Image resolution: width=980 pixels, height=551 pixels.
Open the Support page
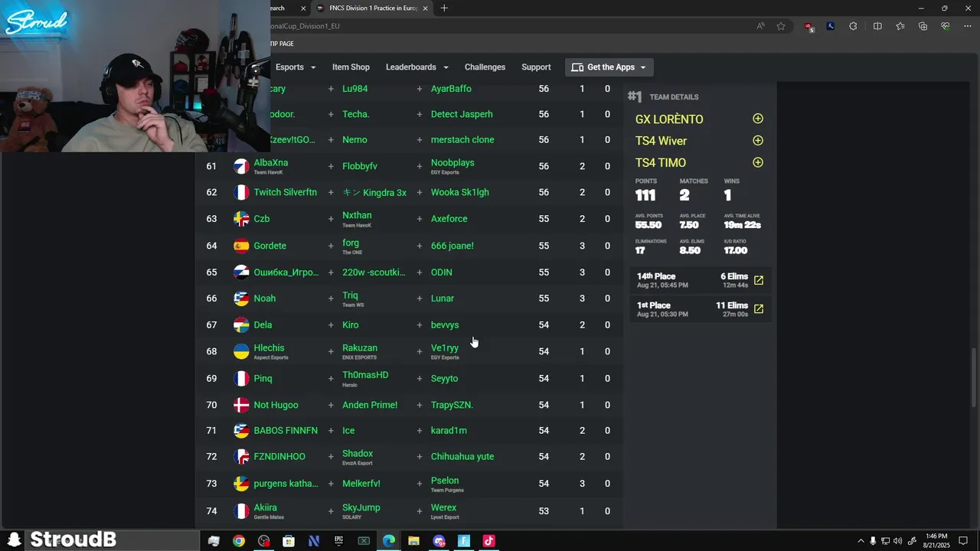point(536,67)
